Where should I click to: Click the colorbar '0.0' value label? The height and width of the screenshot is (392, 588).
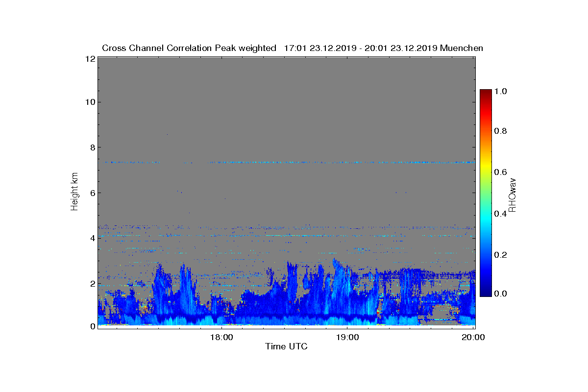pyautogui.click(x=500, y=293)
